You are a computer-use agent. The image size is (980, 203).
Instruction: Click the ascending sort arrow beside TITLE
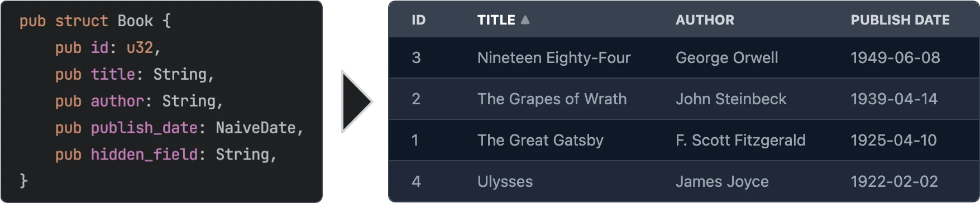pos(525,20)
